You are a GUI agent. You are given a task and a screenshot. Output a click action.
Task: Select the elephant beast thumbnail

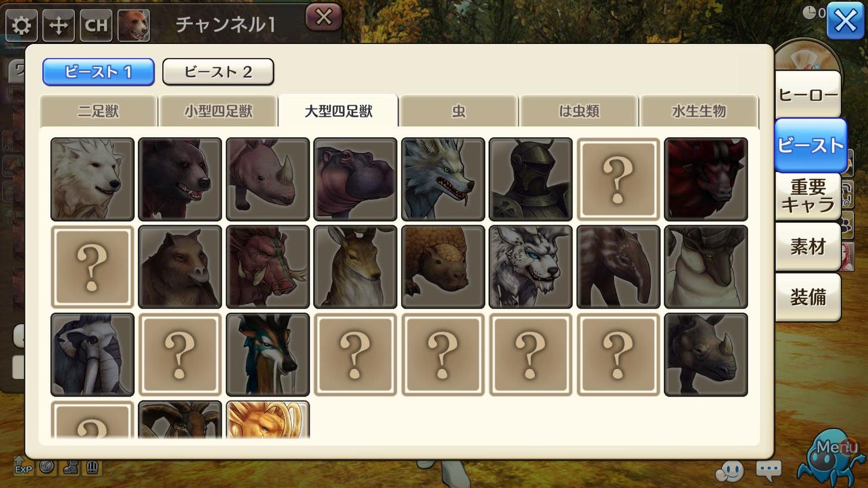pyautogui.click(x=93, y=355)
